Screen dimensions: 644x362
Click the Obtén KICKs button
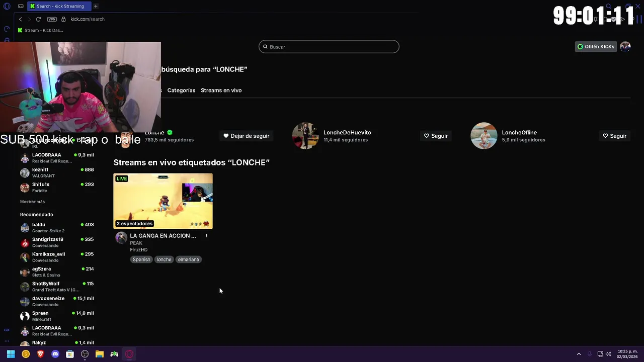tap(596, 46)
